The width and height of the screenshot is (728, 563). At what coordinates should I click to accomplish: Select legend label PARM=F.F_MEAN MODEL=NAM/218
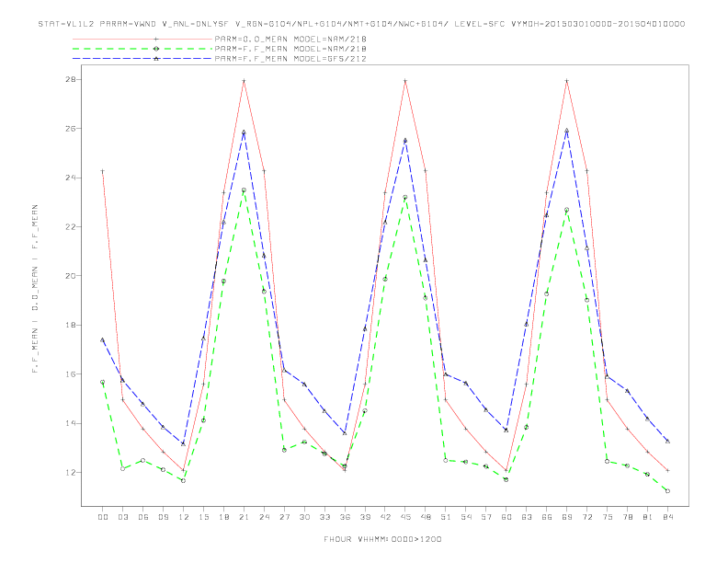(290, 49)
